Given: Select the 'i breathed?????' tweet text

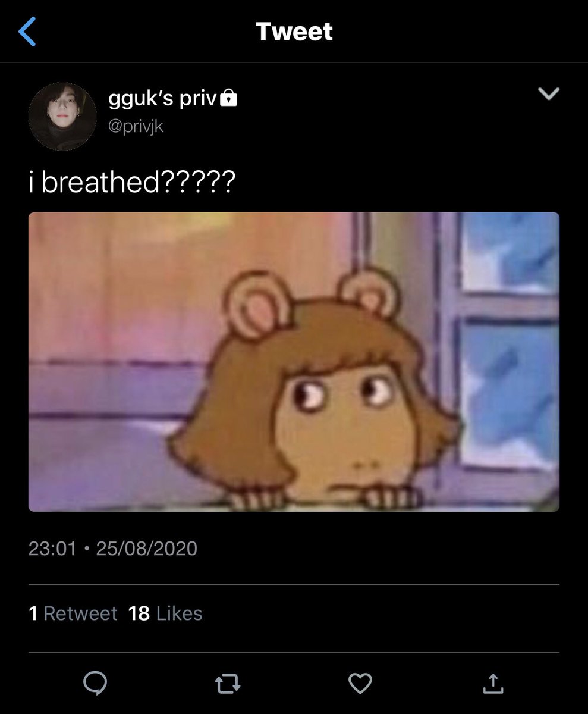Looking at the screenshot, I should pyautogui.click(x=132, y=181).
